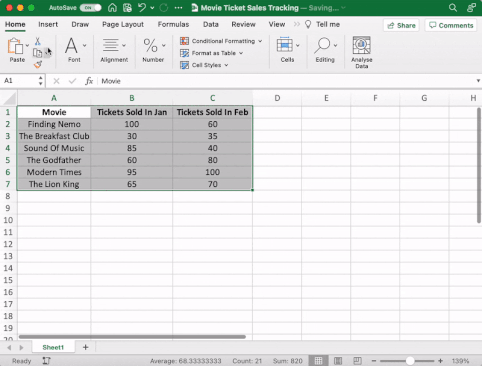Open the Paste options dropdown arrow
Screen dimensions: 482x366
(x=27, y=45)
